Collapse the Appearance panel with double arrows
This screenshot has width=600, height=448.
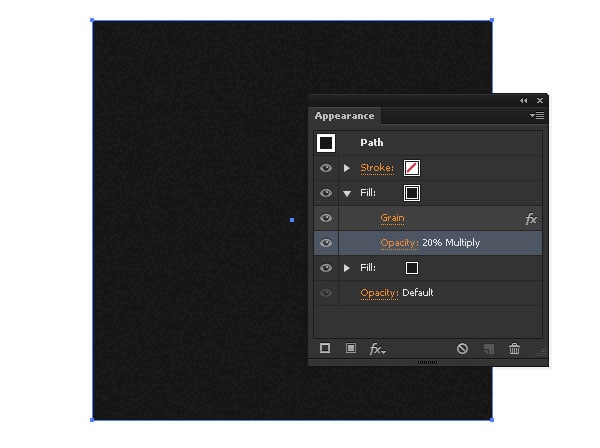pyautogui.click(x=523, y=101)
